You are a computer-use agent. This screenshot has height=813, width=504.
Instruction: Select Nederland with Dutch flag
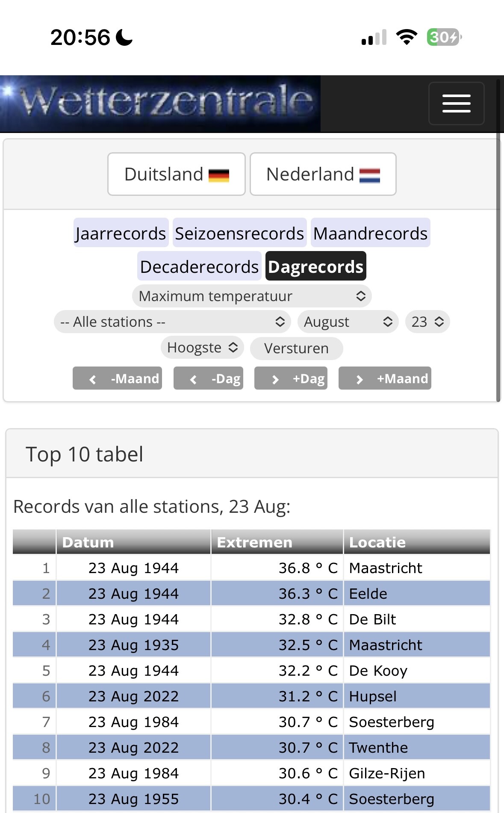tap(323, 174)
